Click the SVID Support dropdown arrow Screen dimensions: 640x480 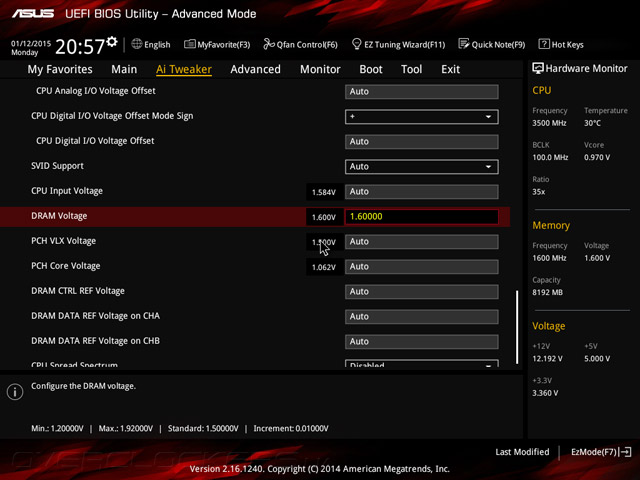pos(488,167)
